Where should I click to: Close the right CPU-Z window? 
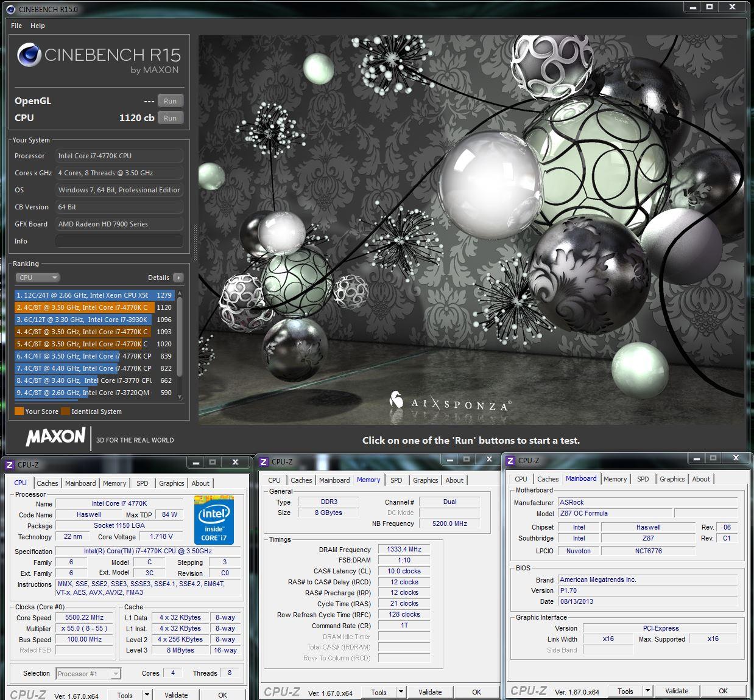click(736, 458)
